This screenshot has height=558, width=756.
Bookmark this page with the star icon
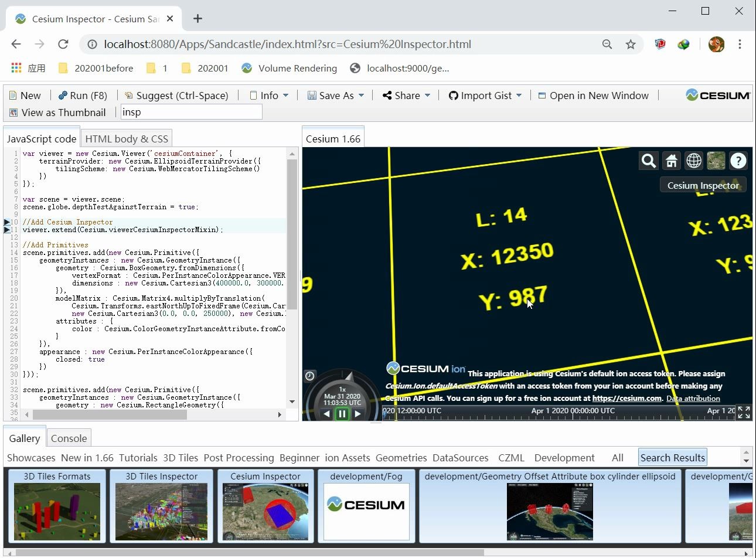[x=631, y=44]
